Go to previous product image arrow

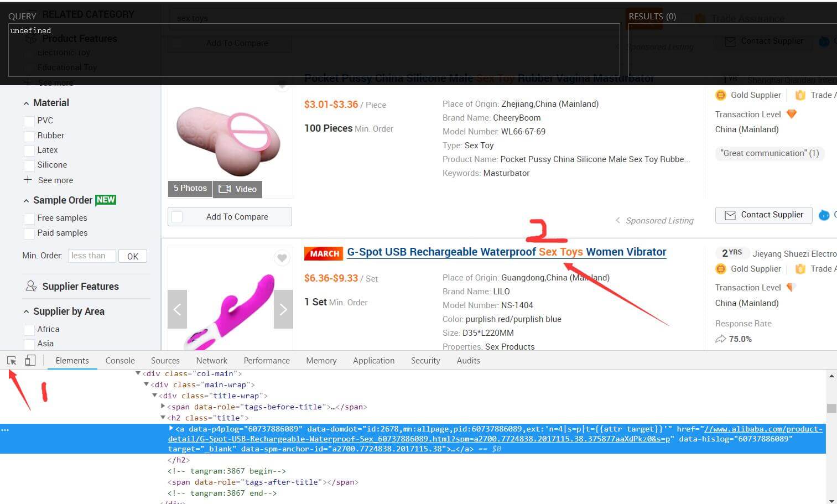(x=177, y=309)
